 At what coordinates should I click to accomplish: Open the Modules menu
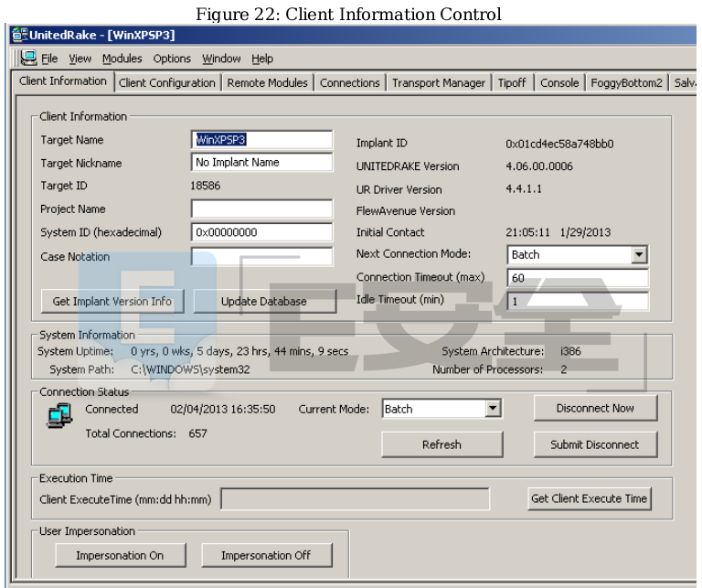click(x=122, y=59)
